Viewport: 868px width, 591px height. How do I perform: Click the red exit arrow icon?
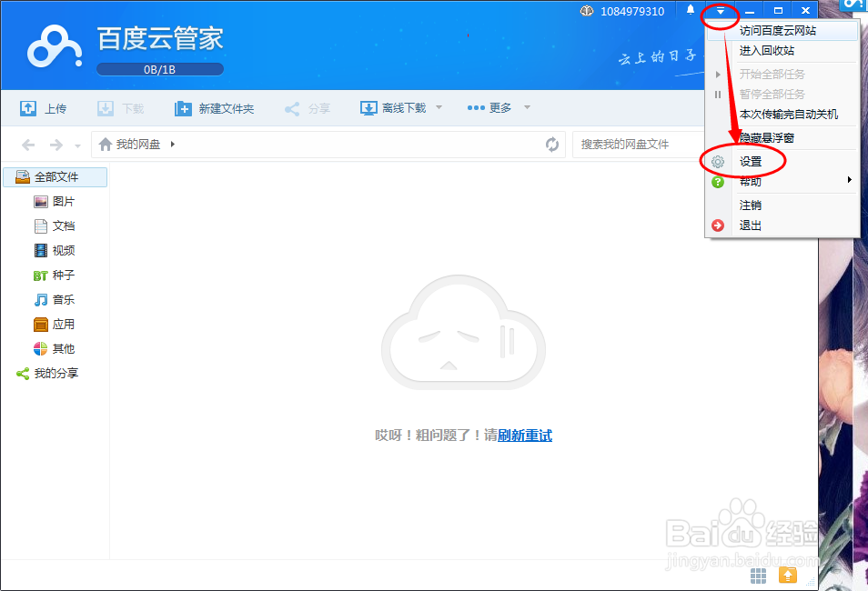[x=718, y=225]
